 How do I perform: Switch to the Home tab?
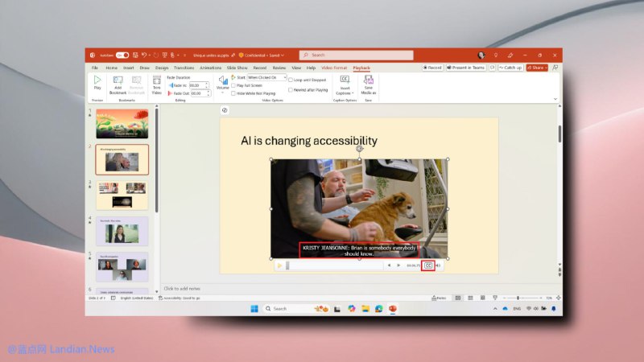(111, 68)
